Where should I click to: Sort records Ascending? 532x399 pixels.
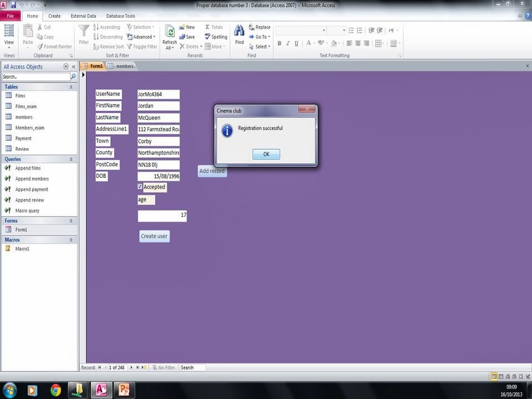coord(106,27)
